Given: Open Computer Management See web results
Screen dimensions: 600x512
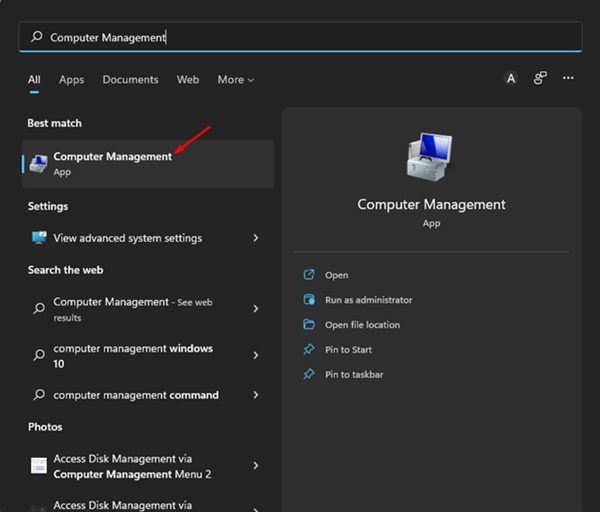Looking at the screenshot, I should 148,309.
